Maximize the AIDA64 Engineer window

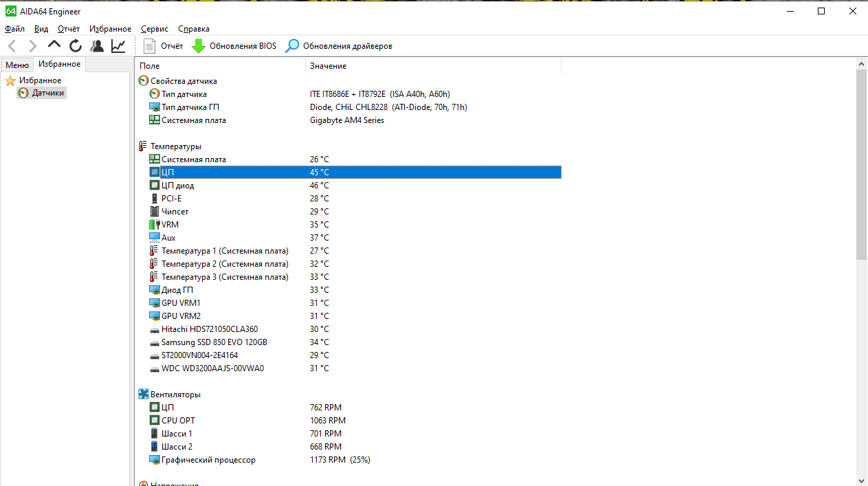pyautogui.click(x=821, y=11)
